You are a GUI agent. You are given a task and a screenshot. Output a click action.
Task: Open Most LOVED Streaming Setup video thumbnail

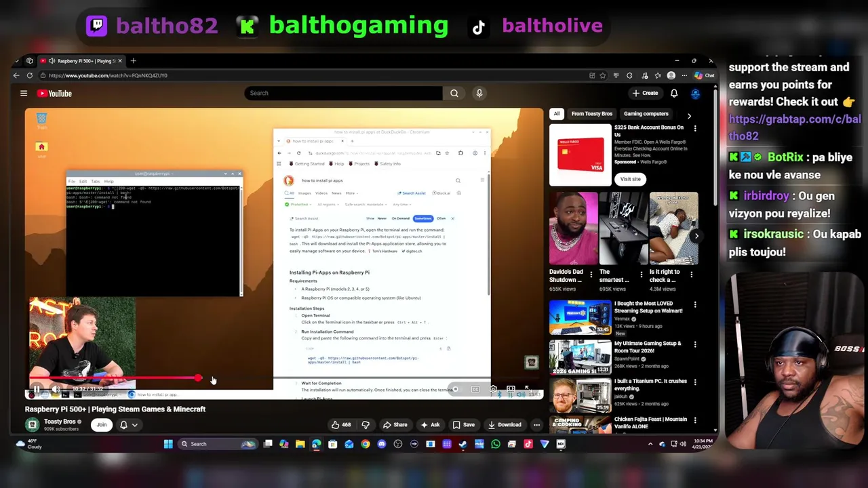coord(580,317)
